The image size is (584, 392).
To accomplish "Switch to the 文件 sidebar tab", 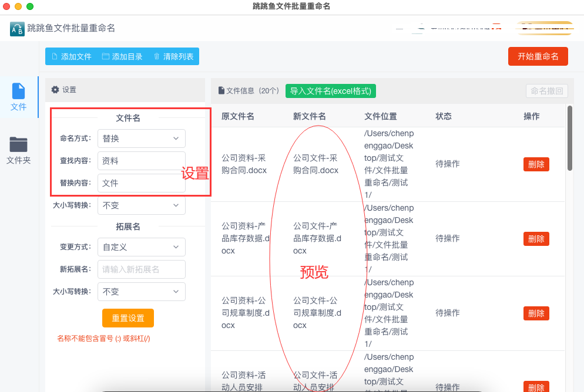I will [19, 97].
